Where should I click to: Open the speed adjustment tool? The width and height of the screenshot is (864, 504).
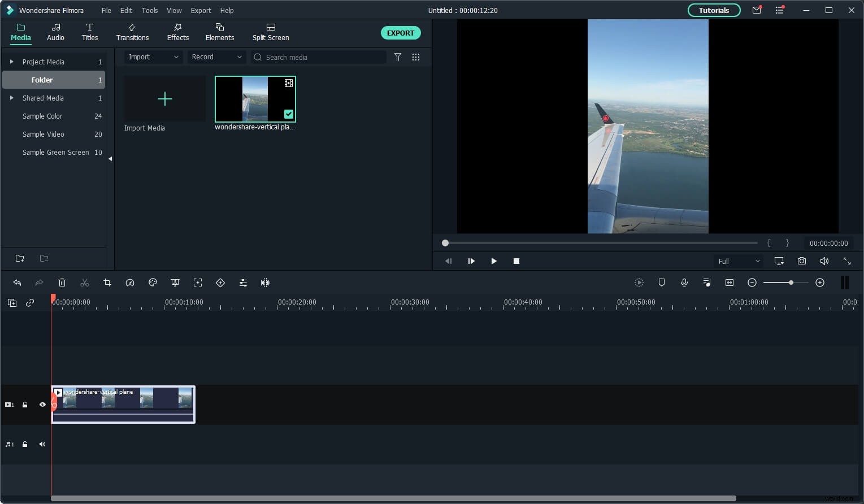pyautogui.click(x=130, y=283)
